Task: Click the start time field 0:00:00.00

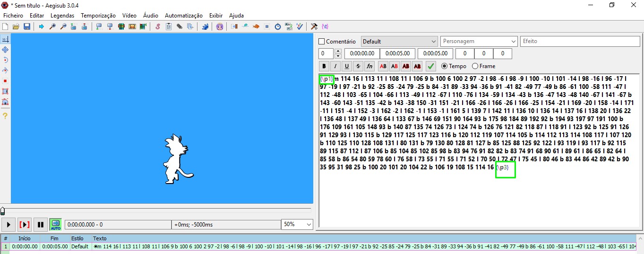Action: [362, 53]
